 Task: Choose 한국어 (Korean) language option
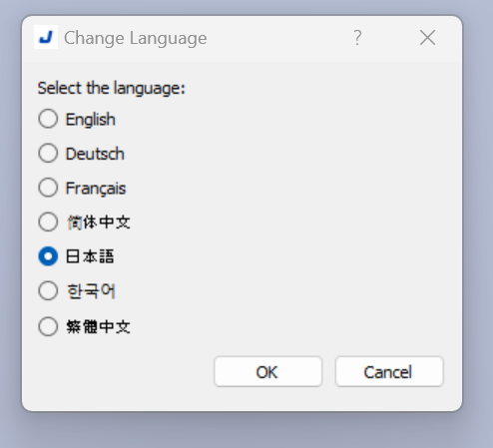[77, 291]
